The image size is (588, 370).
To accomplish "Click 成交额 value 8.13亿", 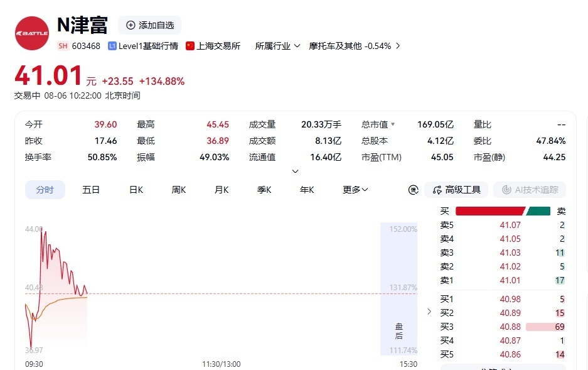I will [328, 141].
